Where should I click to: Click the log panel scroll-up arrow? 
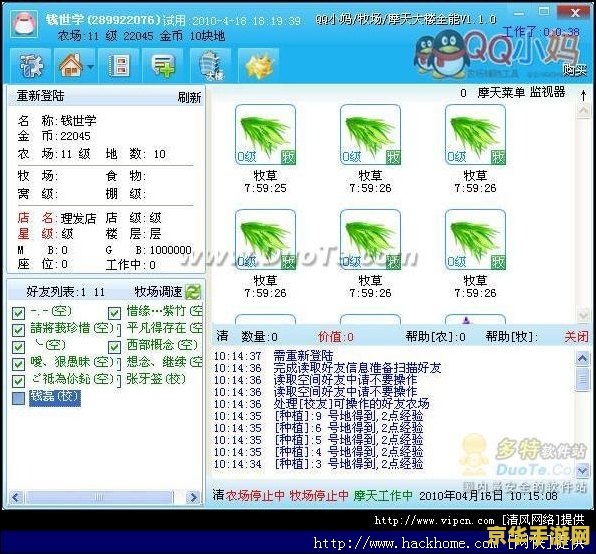583,358
